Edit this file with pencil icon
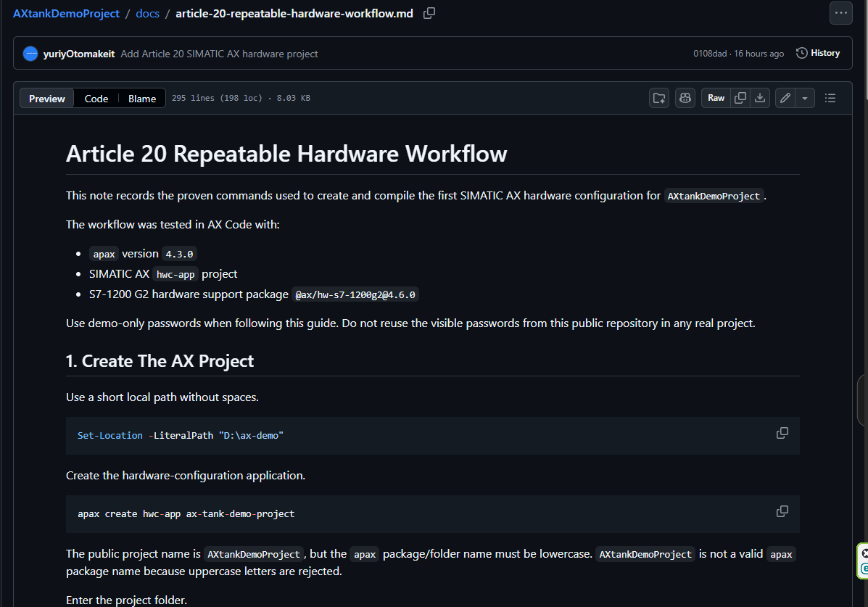This screenshot has width=868, height=607. 785,98
